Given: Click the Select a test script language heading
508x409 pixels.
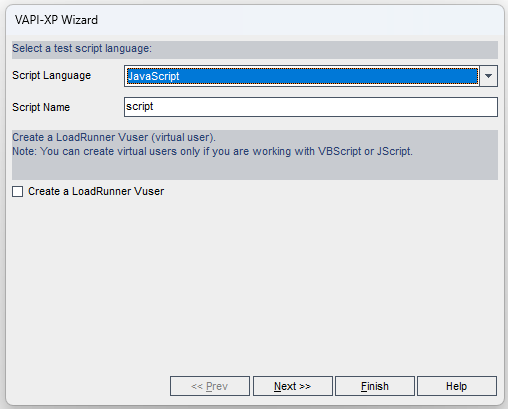Looking at the screenshot, I should coord(82,48).
